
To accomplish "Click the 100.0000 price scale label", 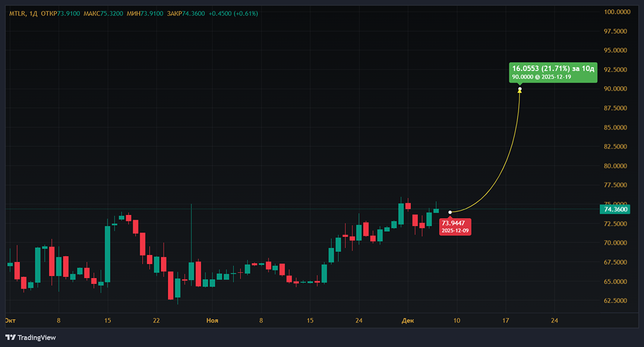I will (x=615, y=12).
